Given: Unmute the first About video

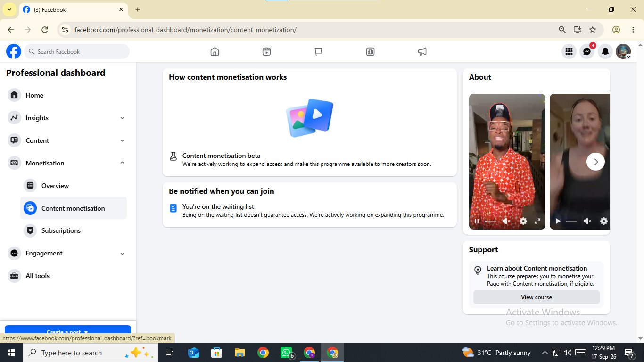Looking at the screenshot, I should click(506, 221).
